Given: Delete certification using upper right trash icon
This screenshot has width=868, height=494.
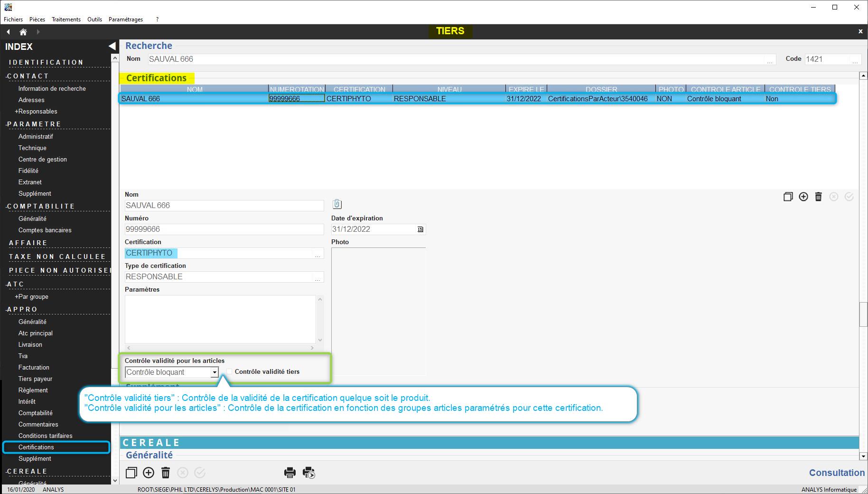Looking at the screenshot, I should [x=818, y=197].
